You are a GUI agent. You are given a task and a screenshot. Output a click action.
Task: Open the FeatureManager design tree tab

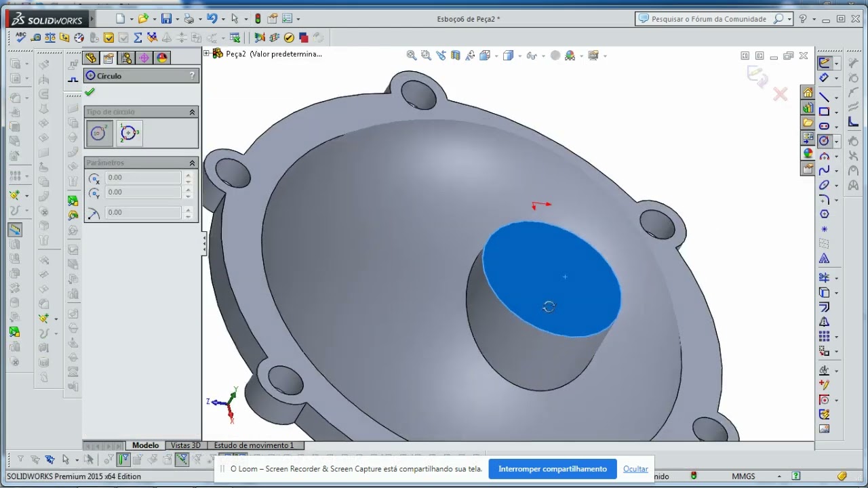click(91, 58)
